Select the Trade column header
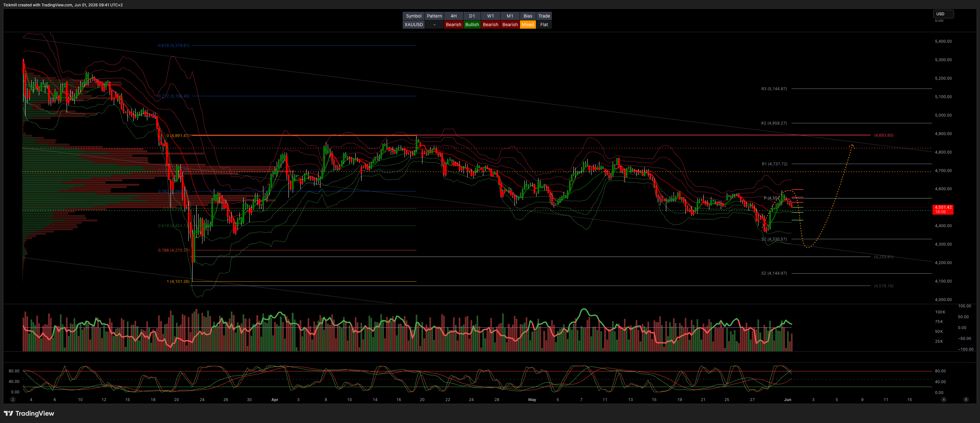The width and height of the screenshot is (980, 423). point(544,16)
